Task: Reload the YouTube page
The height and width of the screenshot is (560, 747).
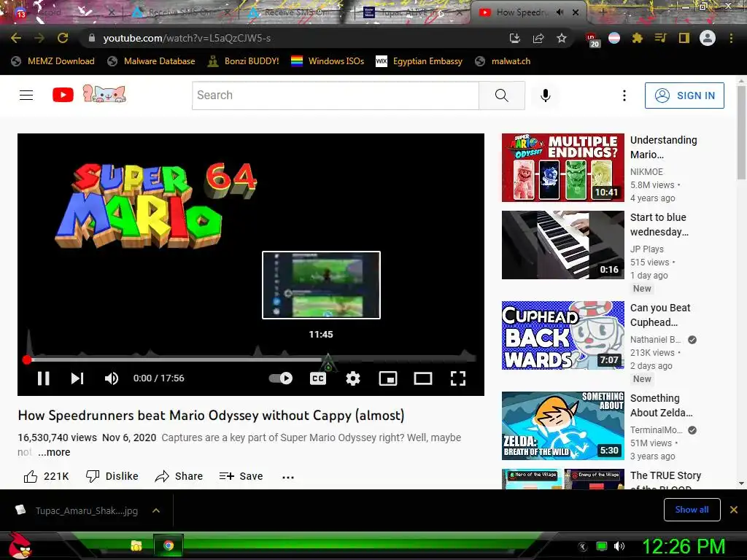Action: 63,38
